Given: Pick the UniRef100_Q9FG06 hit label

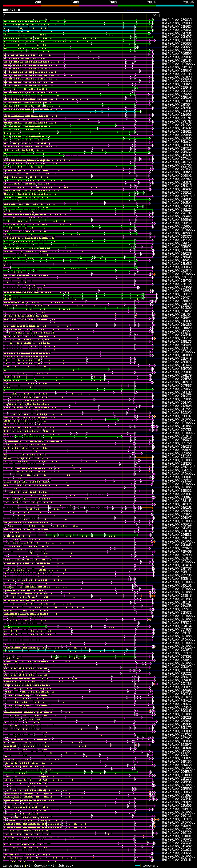Looking at the screenshot, I should [x=177, y=98].
